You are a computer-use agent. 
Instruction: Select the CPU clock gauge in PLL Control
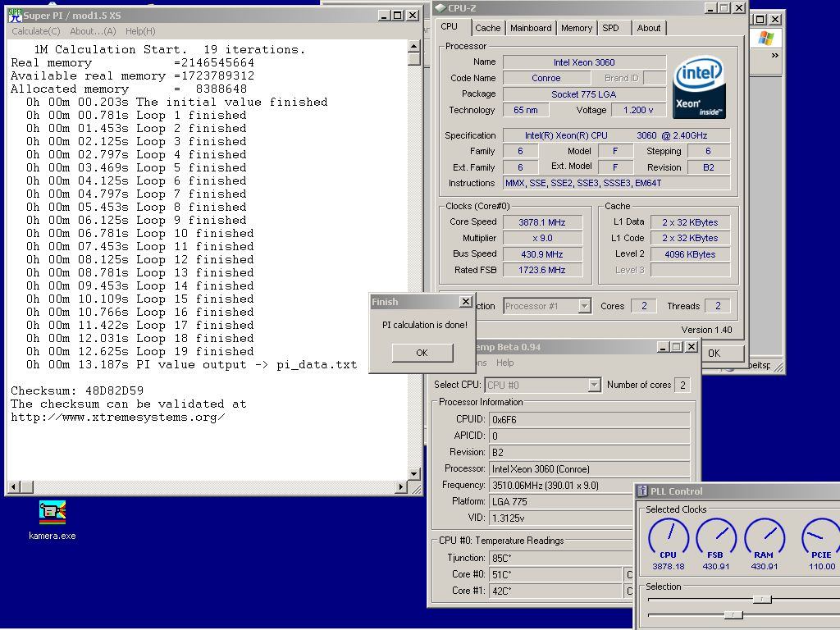pos(668,544)
